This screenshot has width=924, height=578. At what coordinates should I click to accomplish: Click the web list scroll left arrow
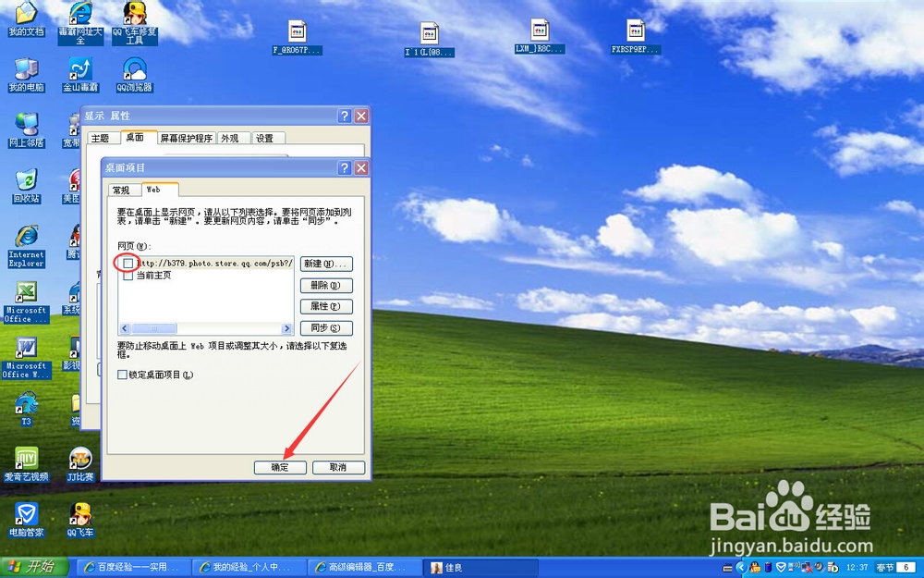click(x=125, y=328)
